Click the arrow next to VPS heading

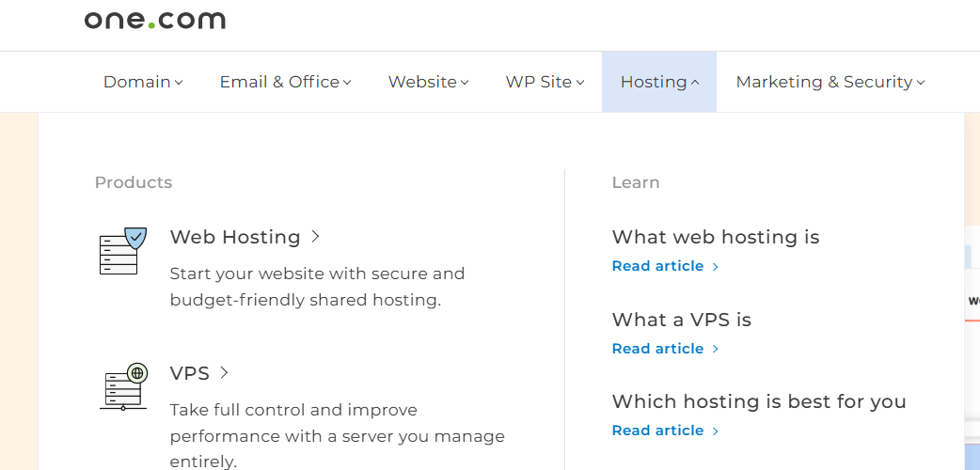(x=225, y=373)
